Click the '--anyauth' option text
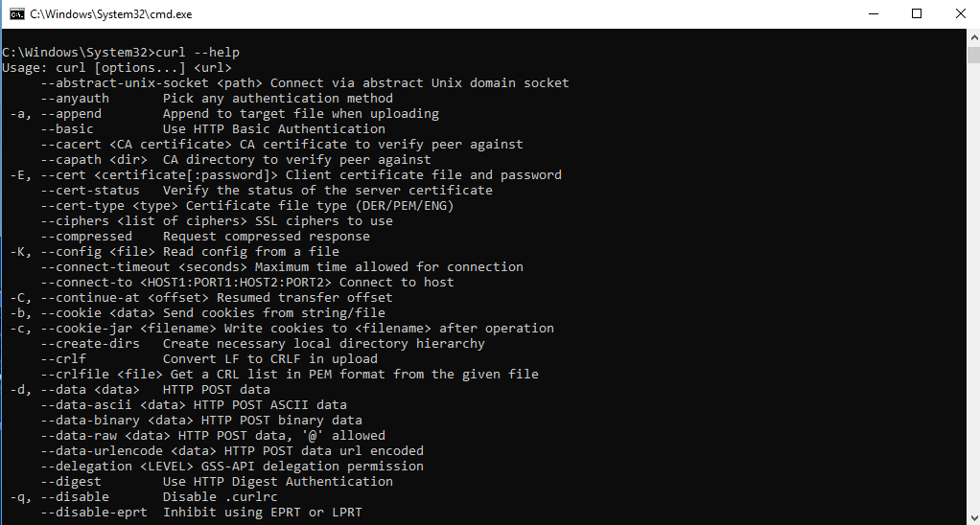 point(75,98)
